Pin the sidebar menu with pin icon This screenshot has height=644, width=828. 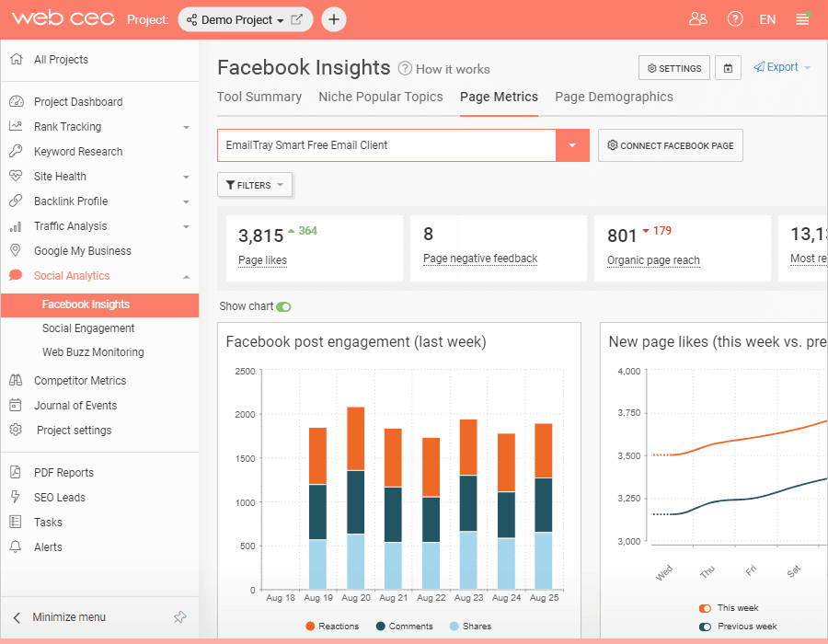coord(180,616)
